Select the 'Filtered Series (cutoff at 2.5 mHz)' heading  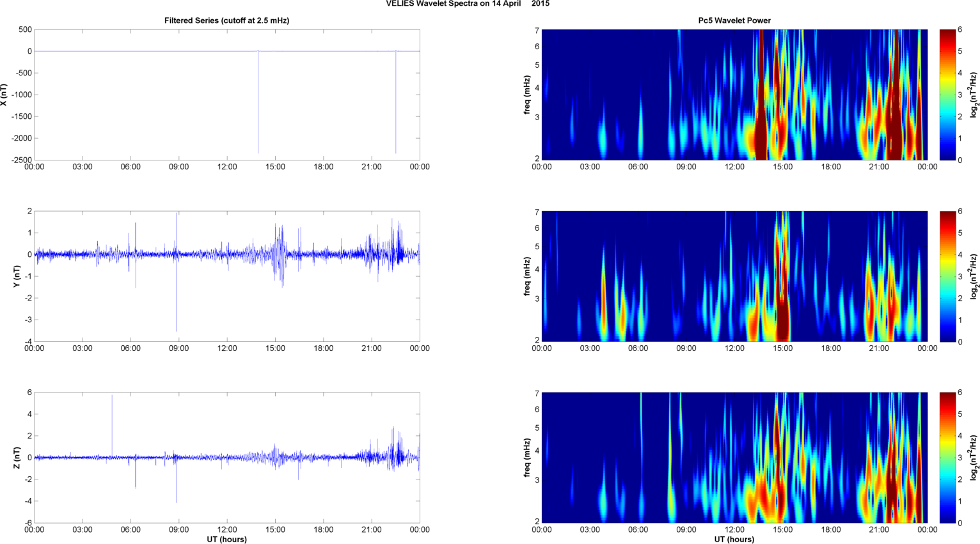coord(226,20)
